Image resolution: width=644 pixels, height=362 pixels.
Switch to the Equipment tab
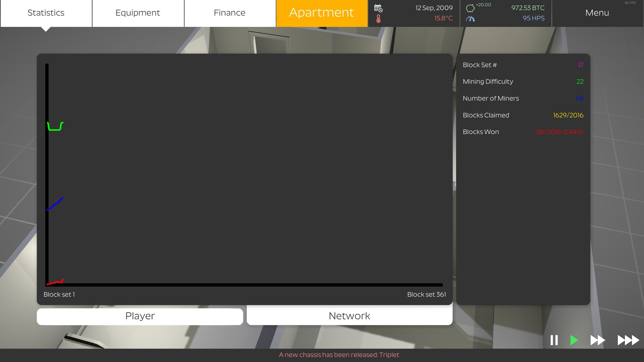(x=138, y=13)
